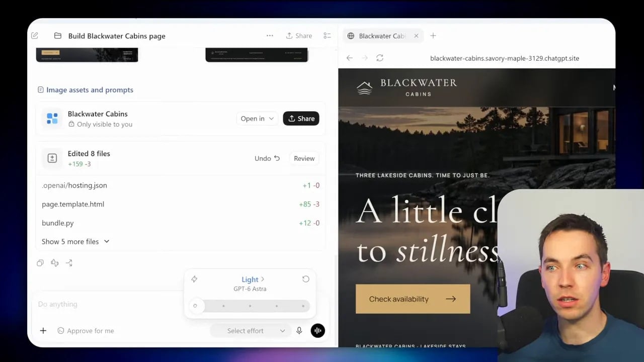Copy the response with the copy icon
Viewport: 644px width, 362px height.
[x=40, y=262]
